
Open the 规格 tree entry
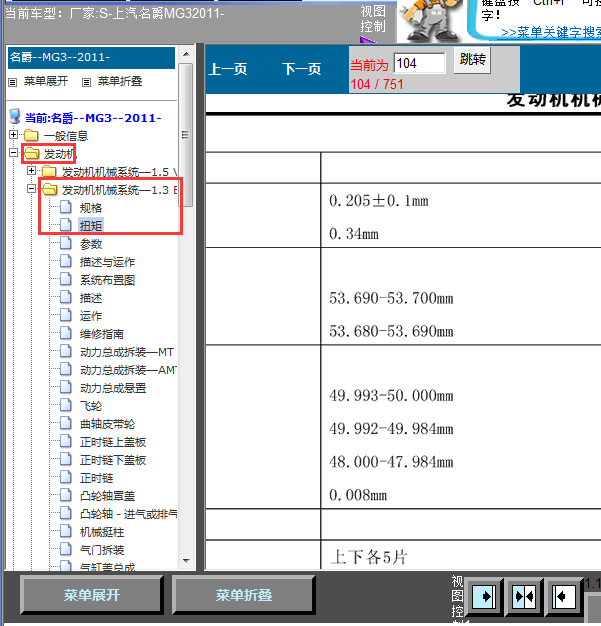click(91, 208)
